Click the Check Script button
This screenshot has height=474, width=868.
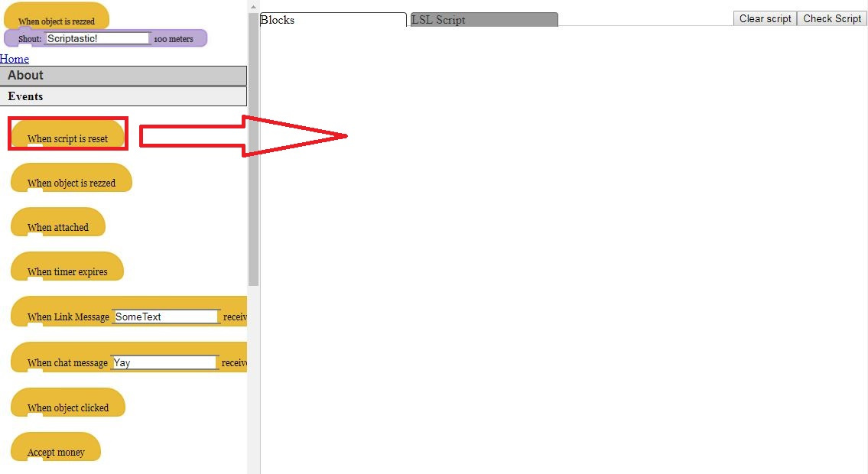tap(832, 18)
